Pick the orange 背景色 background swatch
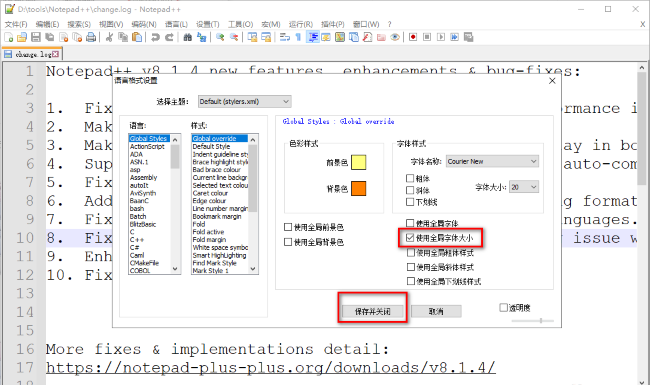This screenshot has width=650, height=385. tap(359, 189)
